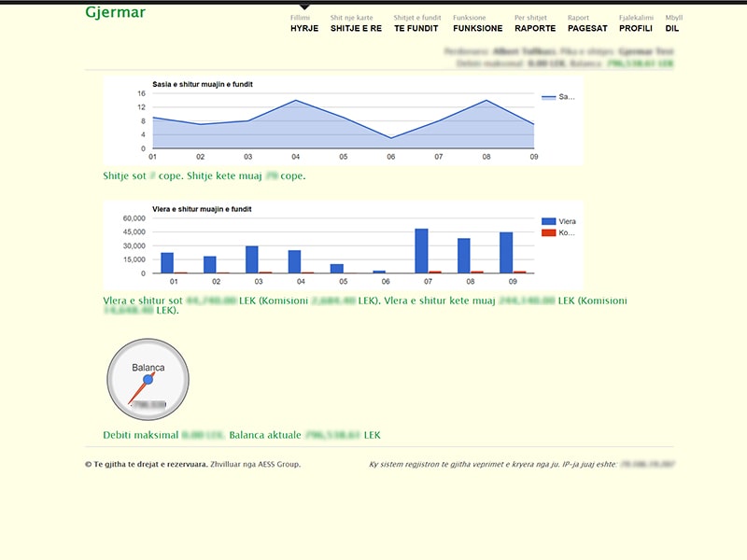Navigate to PAGESAT reports
Screen dimensions: 747x560
click(587, 28)
